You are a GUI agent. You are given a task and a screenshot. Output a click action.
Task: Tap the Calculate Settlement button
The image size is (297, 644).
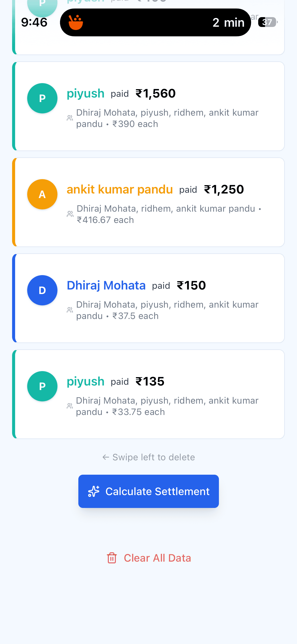pos(149,491)
